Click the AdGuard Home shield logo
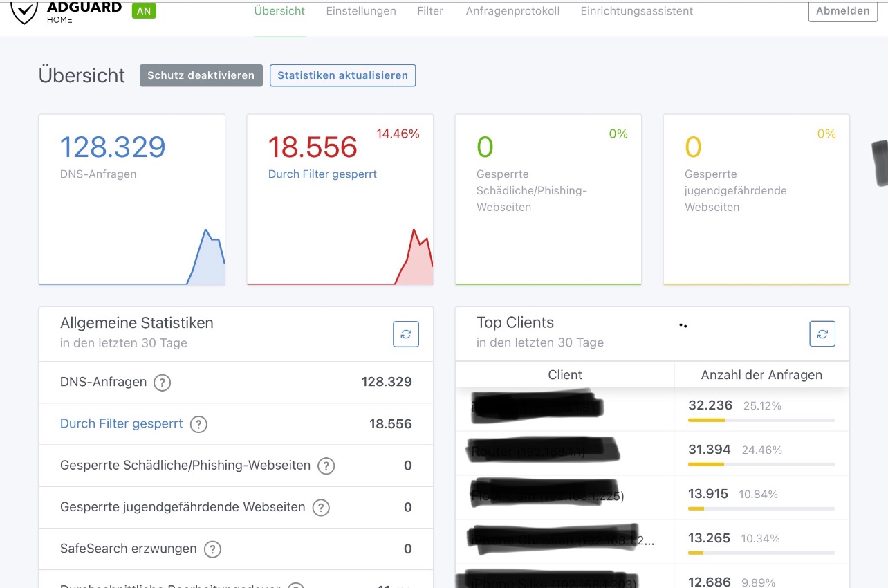Viewport: 888px width, 588px height. [24, 12]
